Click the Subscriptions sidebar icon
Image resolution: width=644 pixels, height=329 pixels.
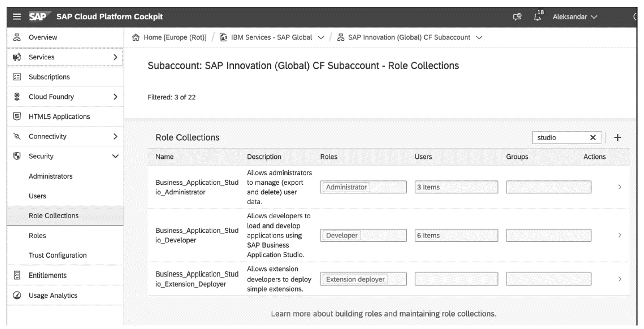tap(17, 77)
